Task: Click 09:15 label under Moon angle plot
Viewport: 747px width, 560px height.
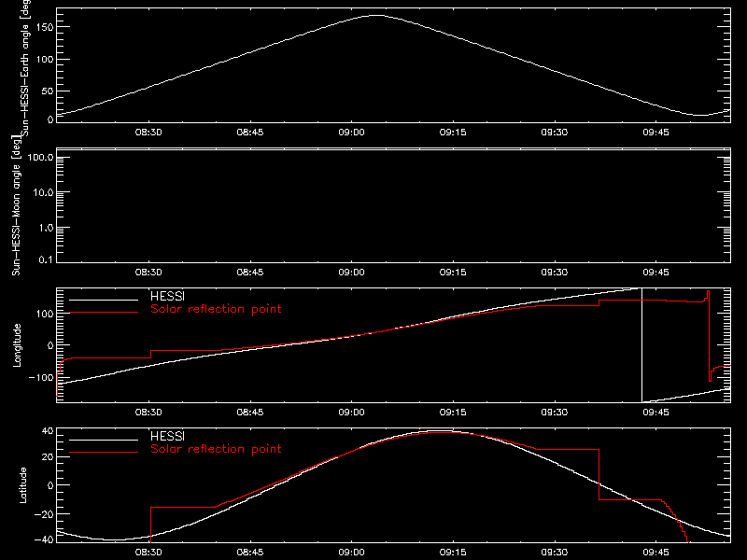Action: [453, 273]
